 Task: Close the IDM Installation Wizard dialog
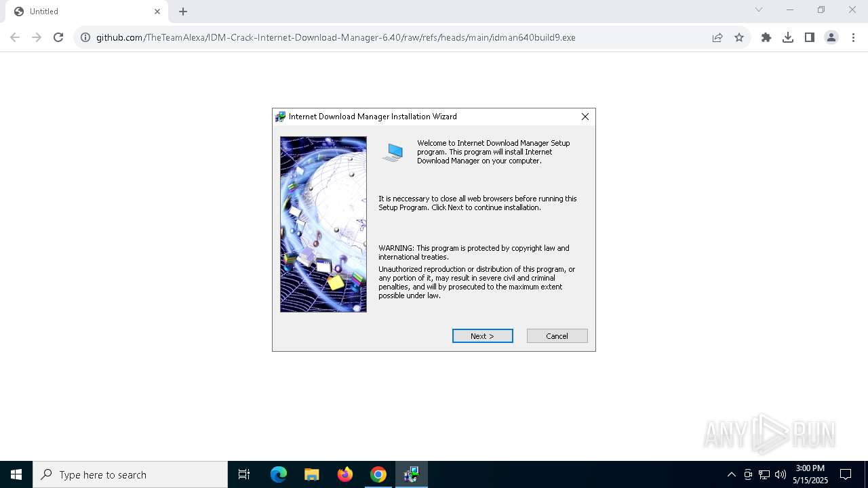coord(585,117)
